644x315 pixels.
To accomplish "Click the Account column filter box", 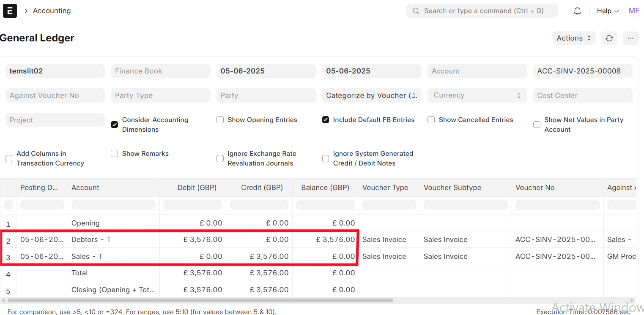I will tap(113, 205).
